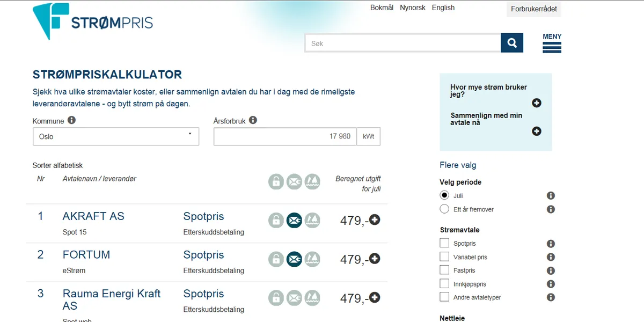Click Spotpris label in AKRAFT row
The height and width of the screenshot is (322, 644).
tap(204, 216)
